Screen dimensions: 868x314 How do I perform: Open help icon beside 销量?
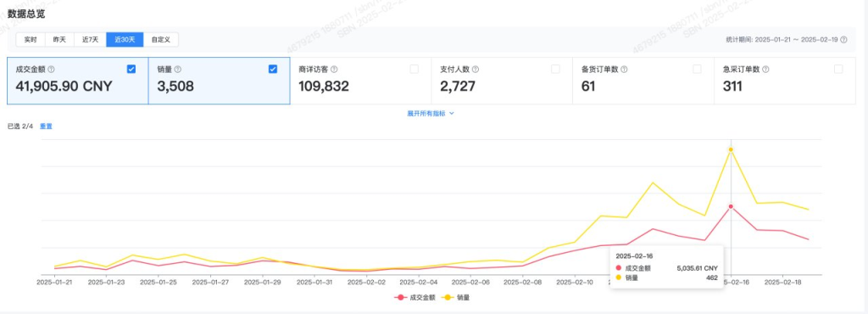(178, 70)
